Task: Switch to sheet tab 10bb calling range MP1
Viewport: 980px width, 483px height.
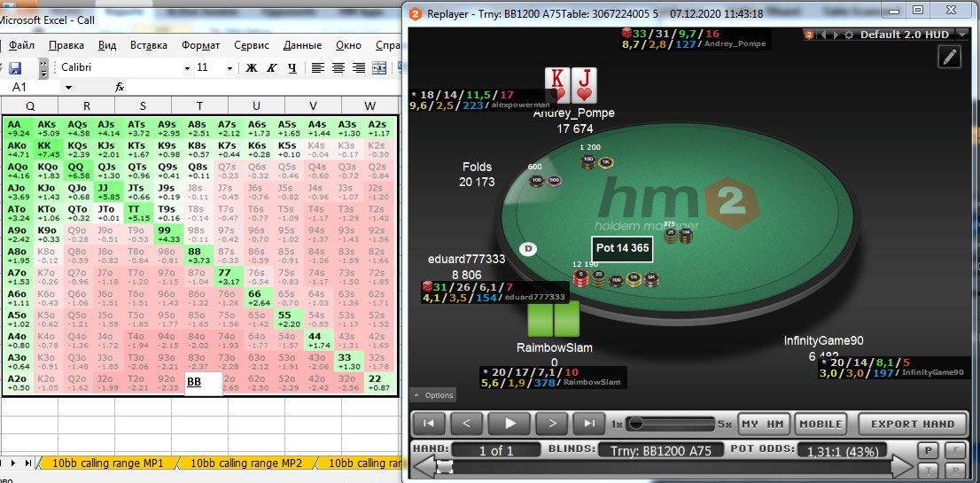Action: click(x=109, y=463)
